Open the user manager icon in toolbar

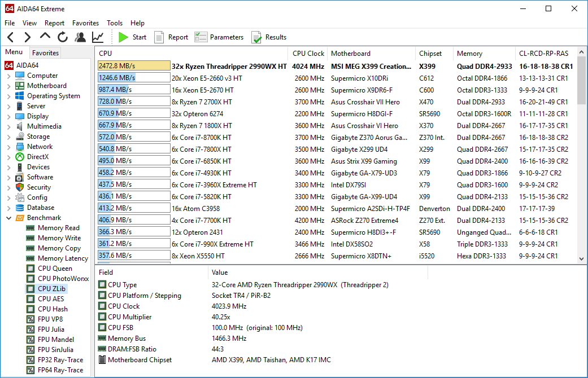click(80, 37)
